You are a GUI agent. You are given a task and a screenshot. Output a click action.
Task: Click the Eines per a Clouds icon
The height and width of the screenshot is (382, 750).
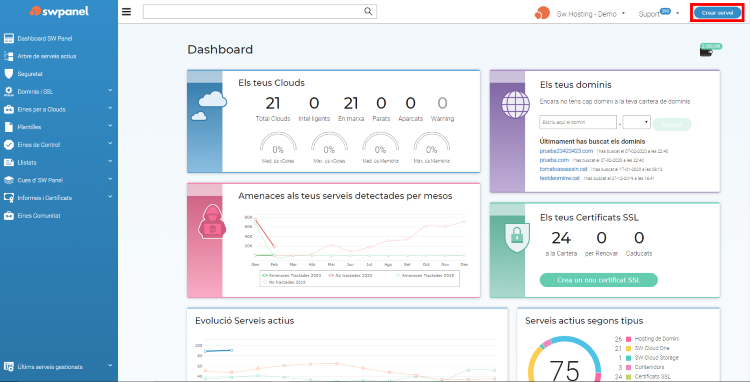point(9,109)
